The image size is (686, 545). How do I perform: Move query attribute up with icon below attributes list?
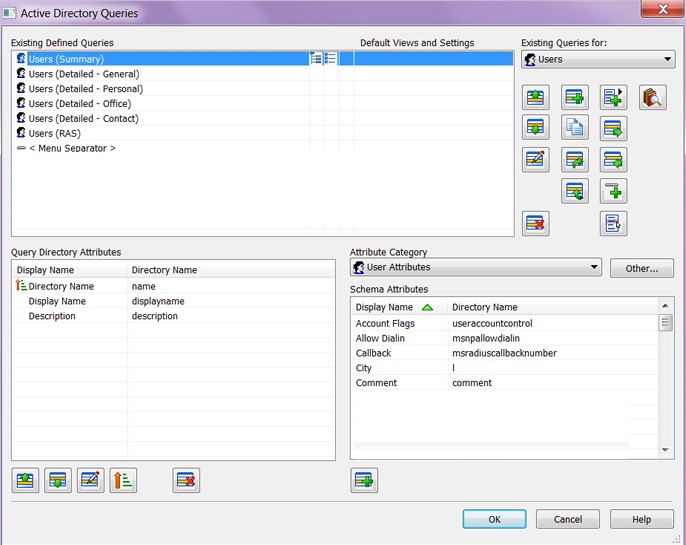tap(25, 480)
